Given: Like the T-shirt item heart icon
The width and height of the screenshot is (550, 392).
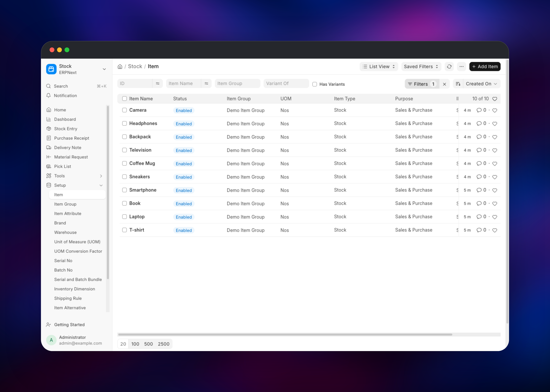Looking at the screenshot, I should 494,230.
